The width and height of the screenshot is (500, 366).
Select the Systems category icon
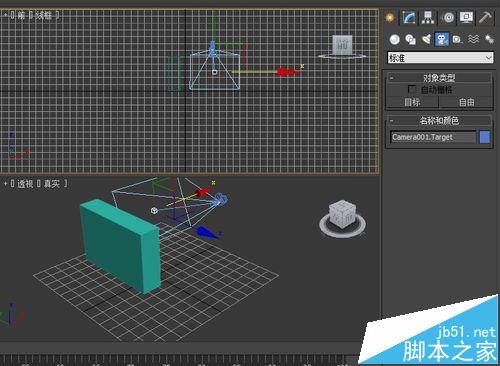point(489,39)
